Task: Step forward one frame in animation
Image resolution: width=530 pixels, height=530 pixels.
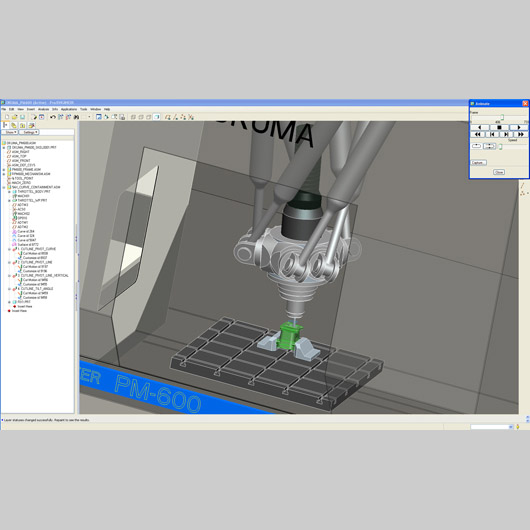Action: pyautogui.click(x=506, y=134)
